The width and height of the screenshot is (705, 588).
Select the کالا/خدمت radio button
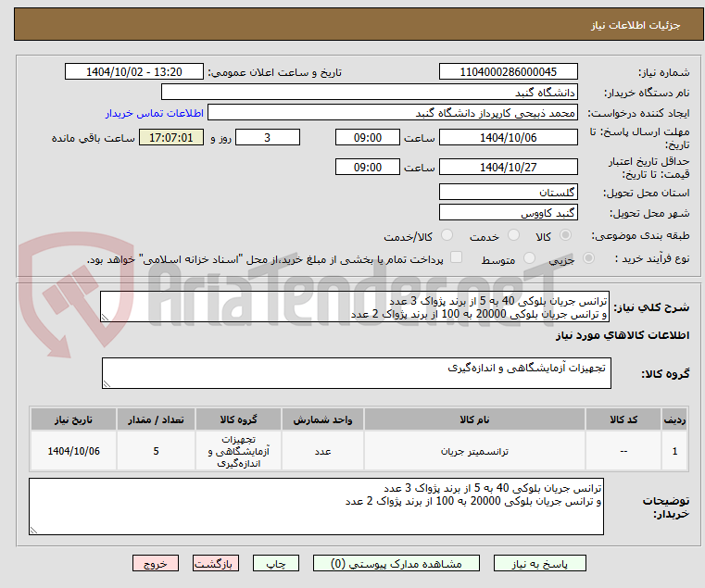447,235
